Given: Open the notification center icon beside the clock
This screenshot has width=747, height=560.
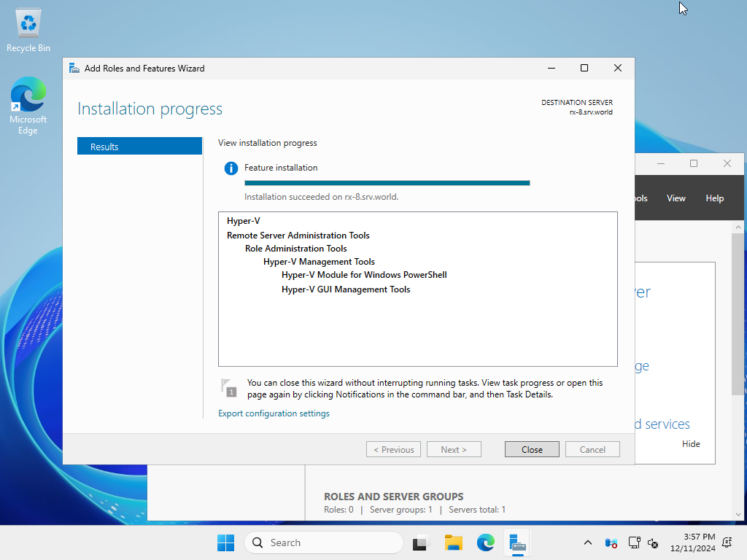Looking at the screenshot, I should [727, 542].
